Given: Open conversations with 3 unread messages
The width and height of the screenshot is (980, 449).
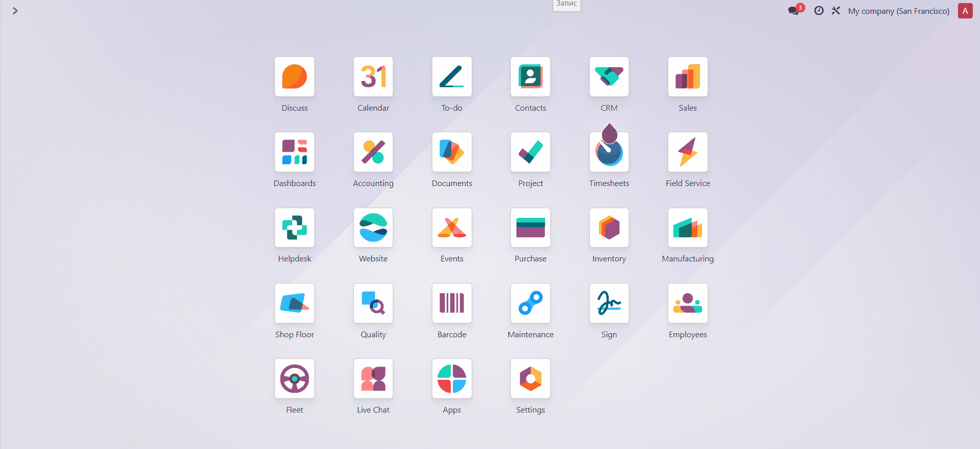Looking at the screenshot, I should click(x=796, y=10).
